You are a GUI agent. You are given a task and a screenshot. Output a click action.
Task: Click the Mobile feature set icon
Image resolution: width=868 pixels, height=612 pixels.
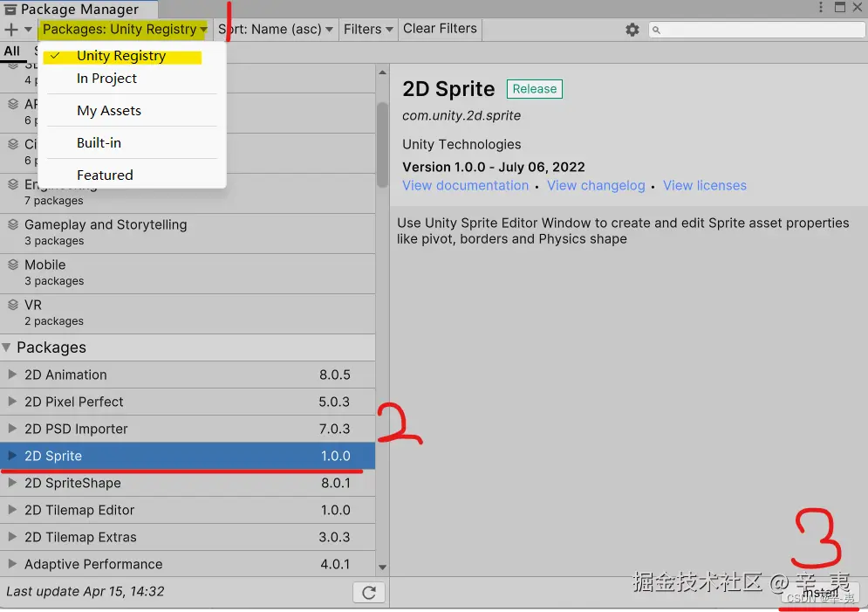(13, 265)
